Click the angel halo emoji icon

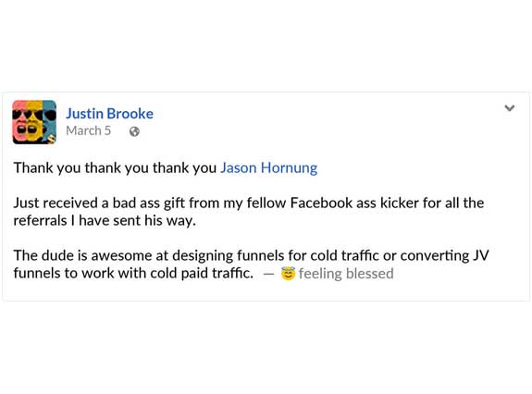(288, 273)
